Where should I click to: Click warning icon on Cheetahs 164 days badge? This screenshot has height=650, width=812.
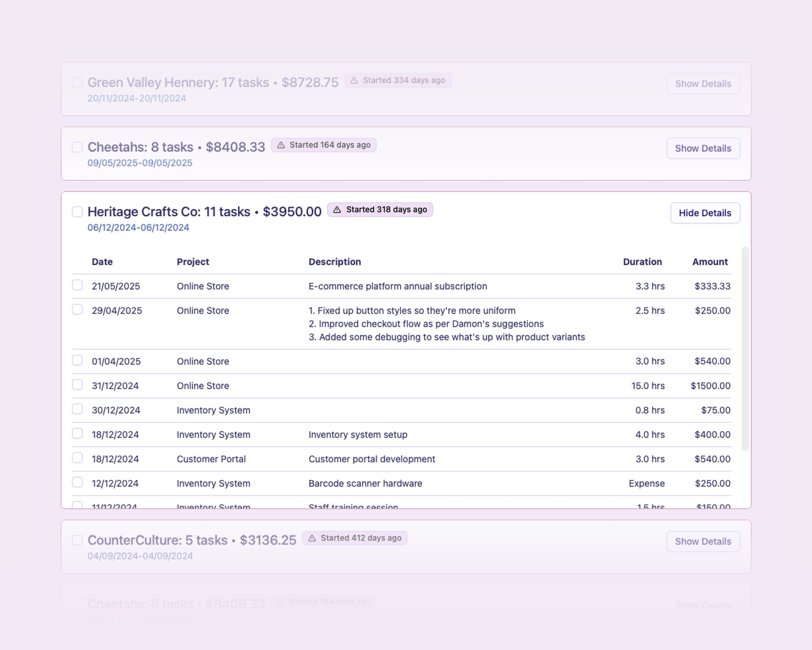coord(281,145)
